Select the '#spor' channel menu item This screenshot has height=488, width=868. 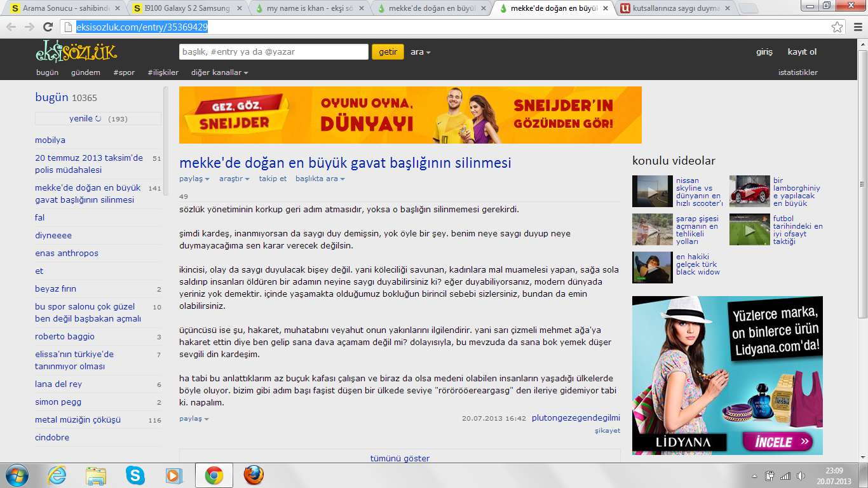click(x=124, y=72)
